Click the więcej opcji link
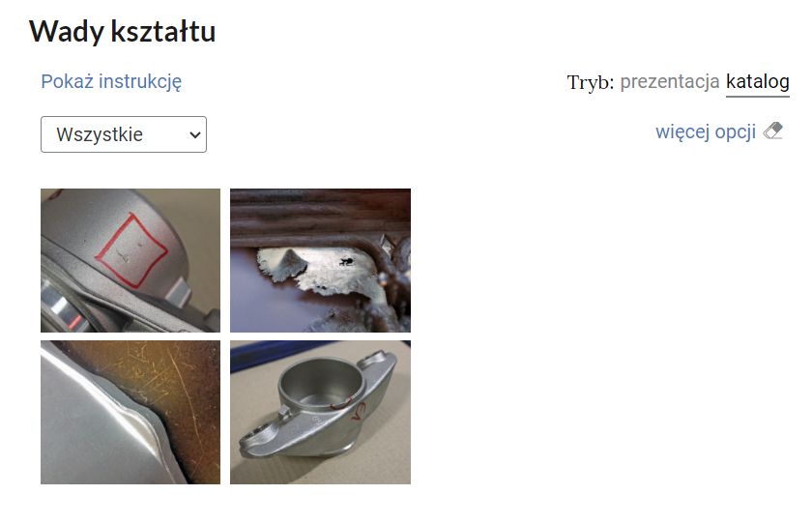Image resolution: width=812 pixels, height=524 pixels. (x=706, y=131)
